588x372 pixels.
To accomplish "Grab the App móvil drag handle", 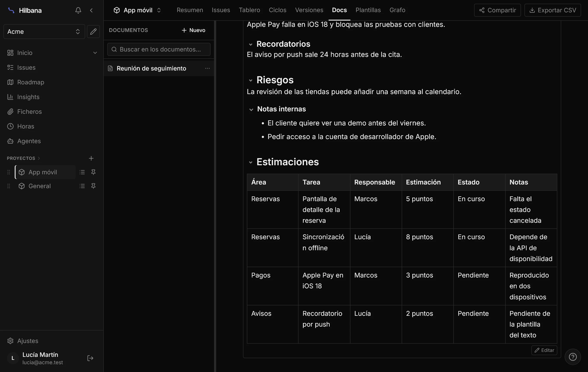I will pos(9,172).
